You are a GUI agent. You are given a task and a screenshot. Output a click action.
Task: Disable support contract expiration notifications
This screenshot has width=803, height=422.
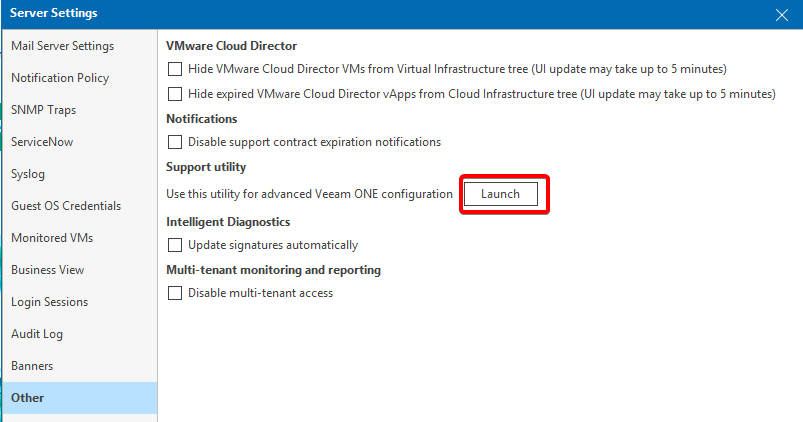176,142
